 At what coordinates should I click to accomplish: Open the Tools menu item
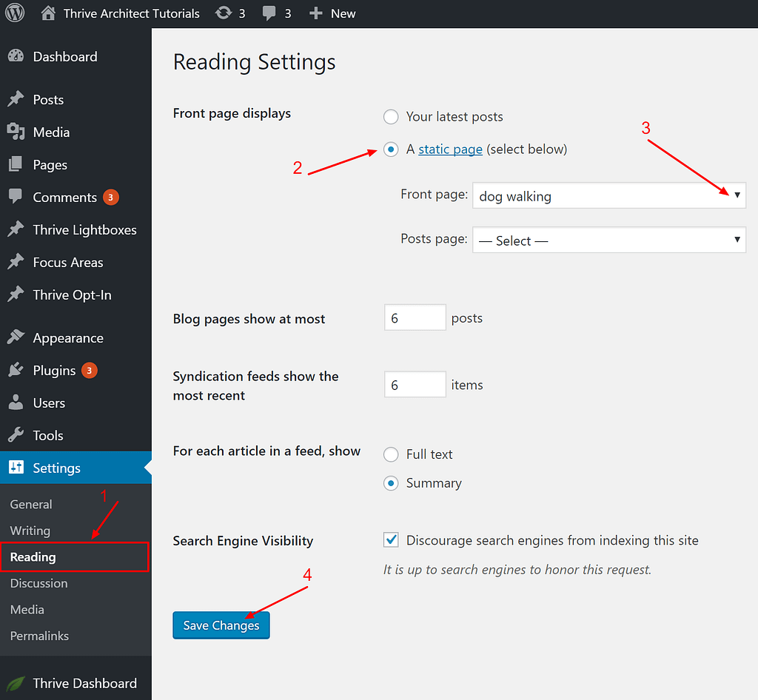76,435
